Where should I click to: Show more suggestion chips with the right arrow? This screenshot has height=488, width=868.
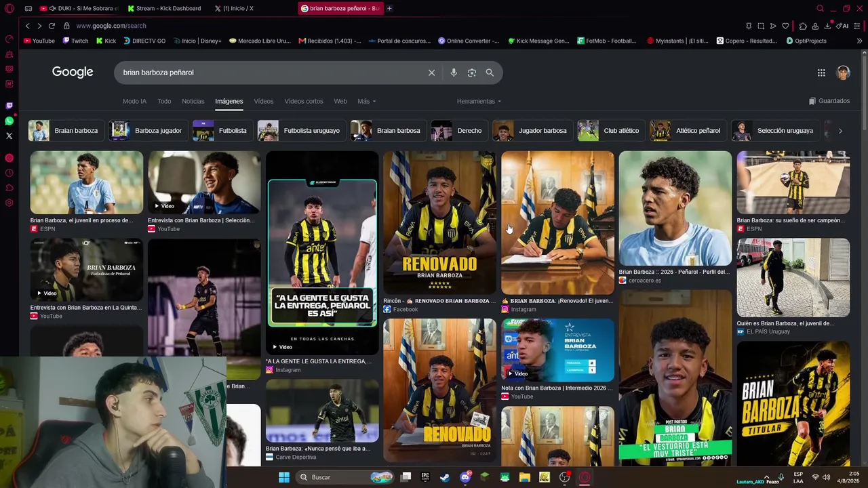pos(840,131)
